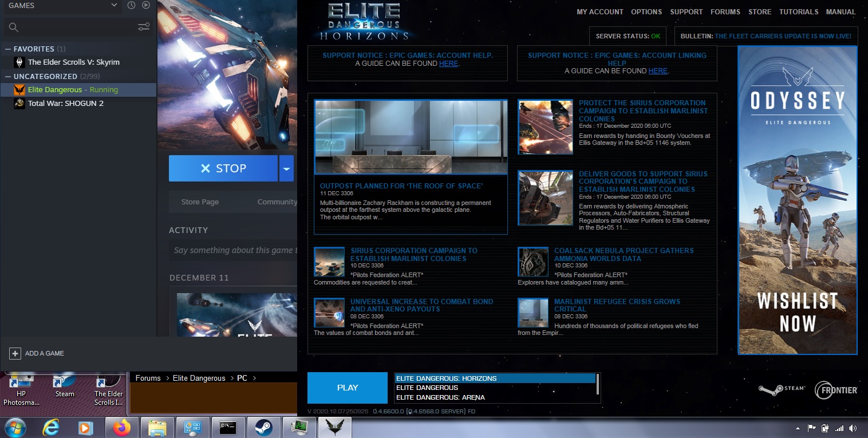This screenshot has height=438, width=868.
Task: Open the Resource Monitor taskbar icon
Action: (x=299, y=427)
